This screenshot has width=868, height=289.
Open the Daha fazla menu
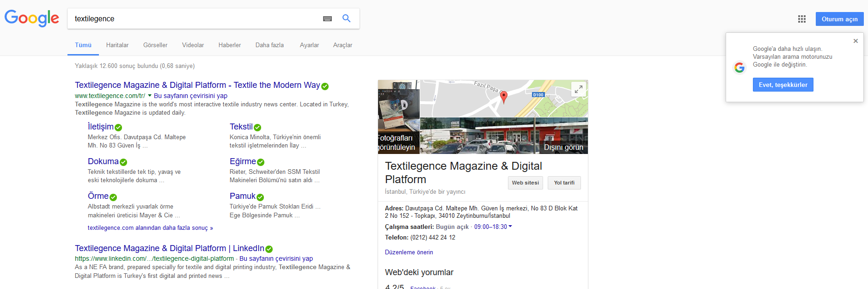(269, 45)
